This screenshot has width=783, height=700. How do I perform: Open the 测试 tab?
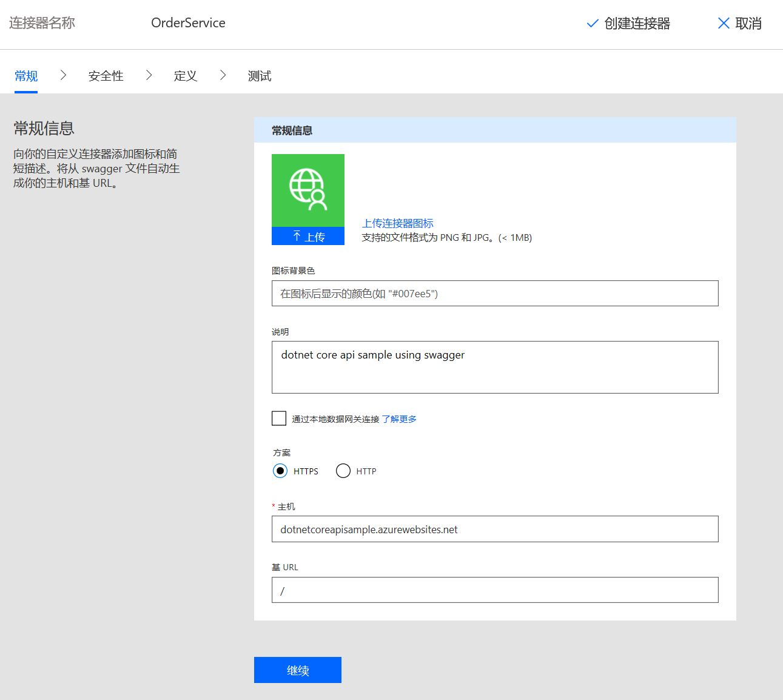(x=259, y=75)
